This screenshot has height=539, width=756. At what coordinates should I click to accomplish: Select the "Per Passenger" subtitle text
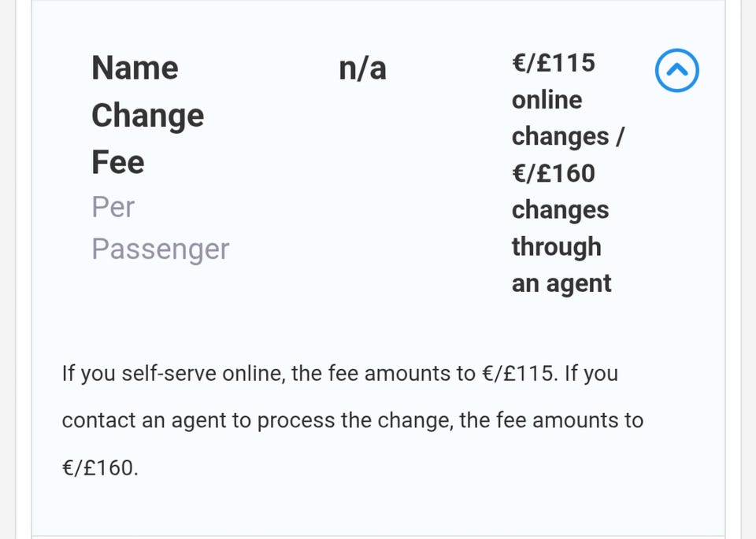click(x=160, y=228)
